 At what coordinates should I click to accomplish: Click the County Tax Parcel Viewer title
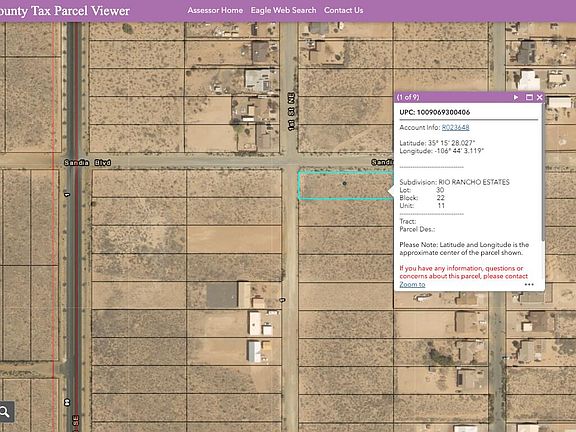click(65, 11)
